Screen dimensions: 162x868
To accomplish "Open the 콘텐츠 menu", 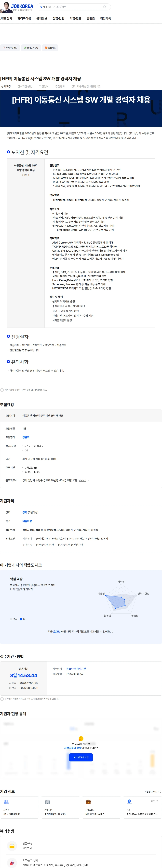I will 91,19.
